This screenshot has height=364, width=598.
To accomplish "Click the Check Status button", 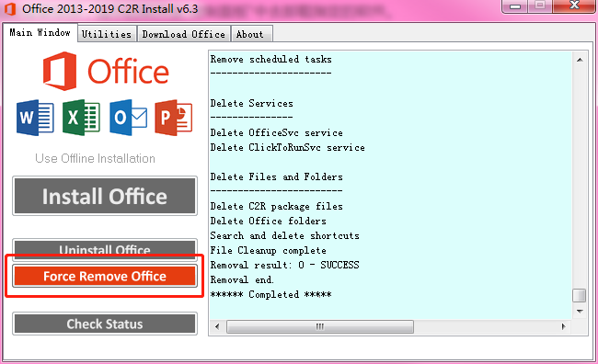I will pos(105,324).
